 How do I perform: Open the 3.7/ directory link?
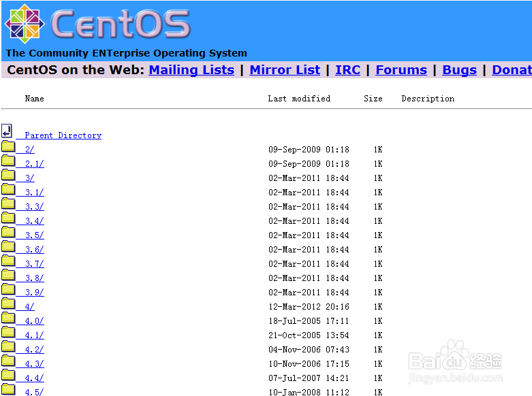(x=34, y=263)
